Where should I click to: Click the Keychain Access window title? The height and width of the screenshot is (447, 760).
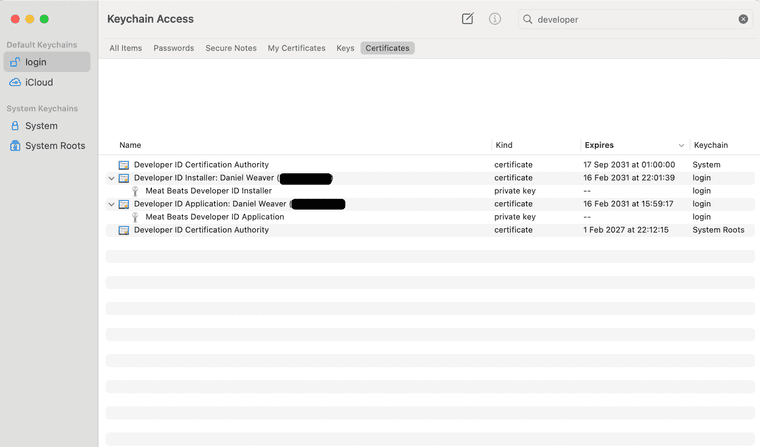pyautogui.click(x=150, y=19)
